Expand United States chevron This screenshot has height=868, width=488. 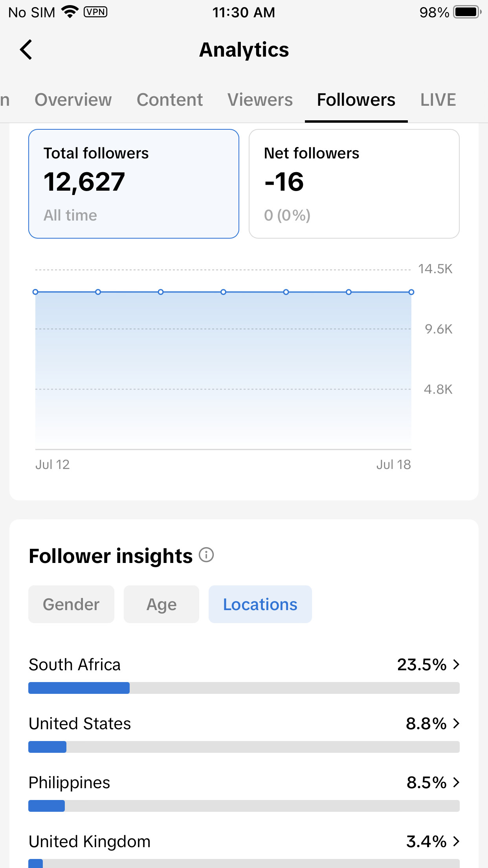(456, 723)
